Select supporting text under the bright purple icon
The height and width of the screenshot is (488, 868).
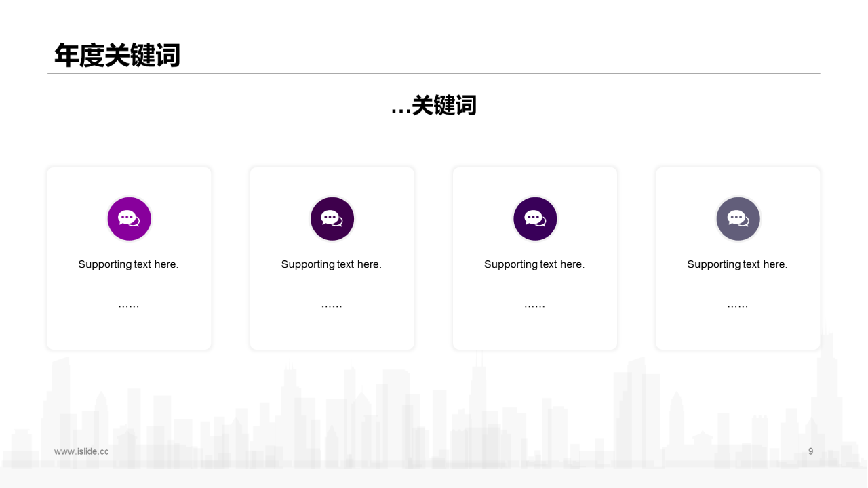coord(128,264)
